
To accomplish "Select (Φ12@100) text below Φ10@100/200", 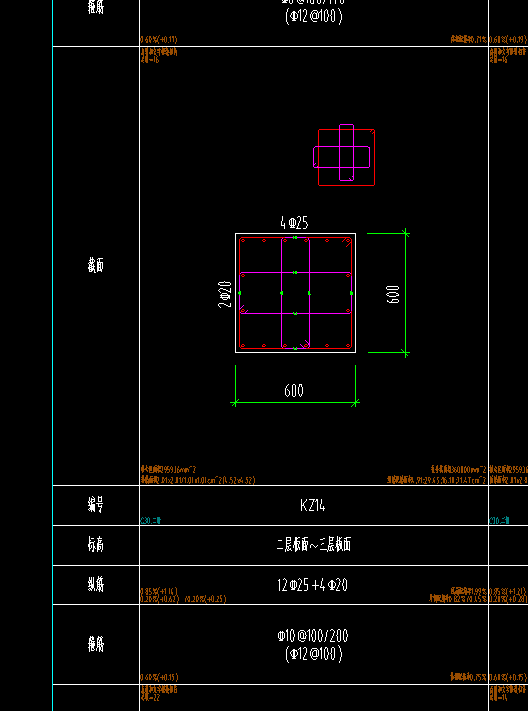I will [314, 654].
